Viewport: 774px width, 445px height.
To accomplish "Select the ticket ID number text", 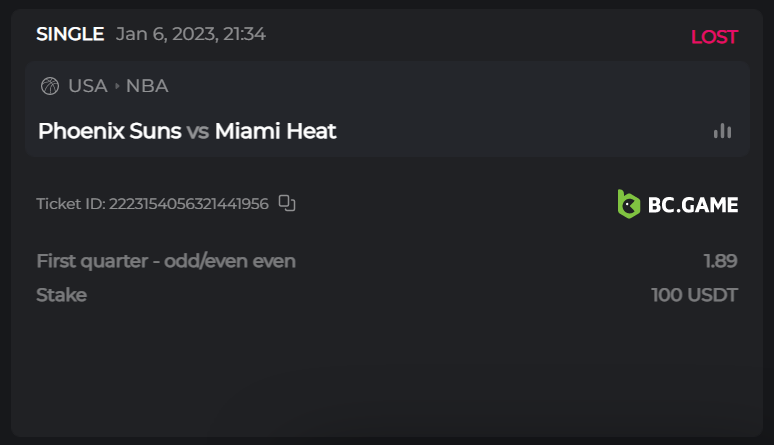I will (188, 204).
